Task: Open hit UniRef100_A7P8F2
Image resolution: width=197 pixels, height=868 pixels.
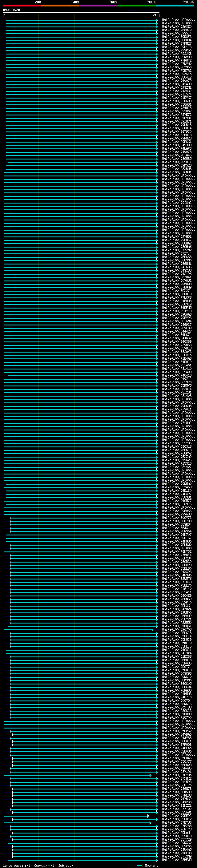Action: (176, 60)
